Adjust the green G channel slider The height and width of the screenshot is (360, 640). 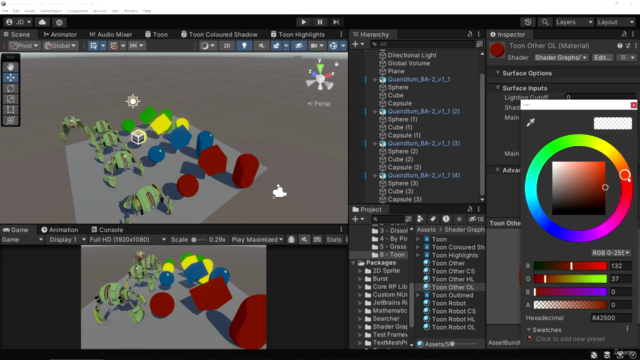(570, 279)
